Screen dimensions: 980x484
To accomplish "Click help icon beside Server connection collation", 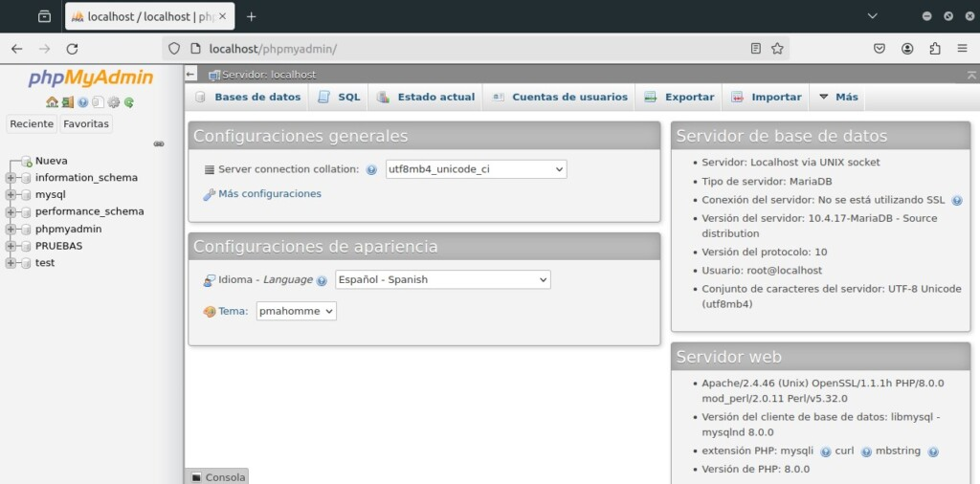I will [x=371, y=169].
